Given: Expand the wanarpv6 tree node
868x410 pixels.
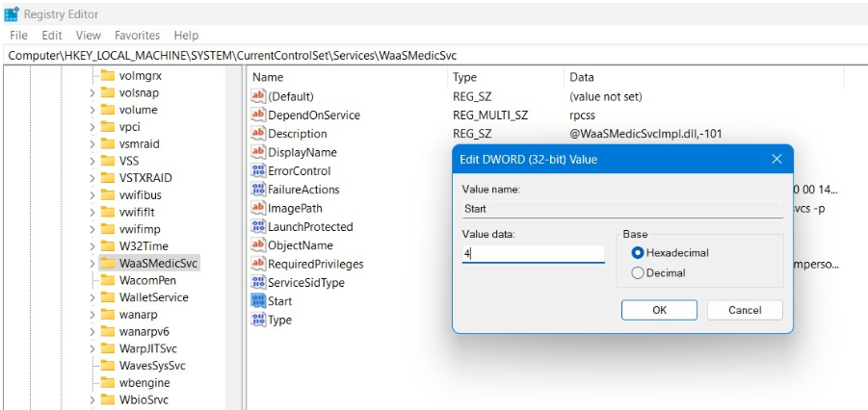Looking at the screenshot, I should pos(92,331).
